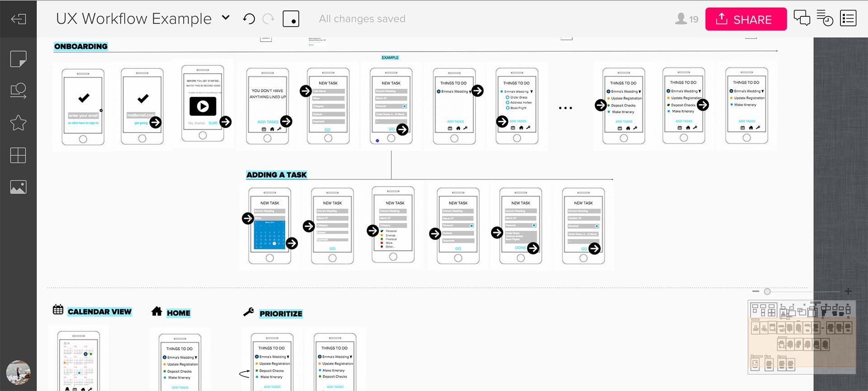Select the HOME section label
The height and width of the screenshot is (391, 868).
[179, 313]
